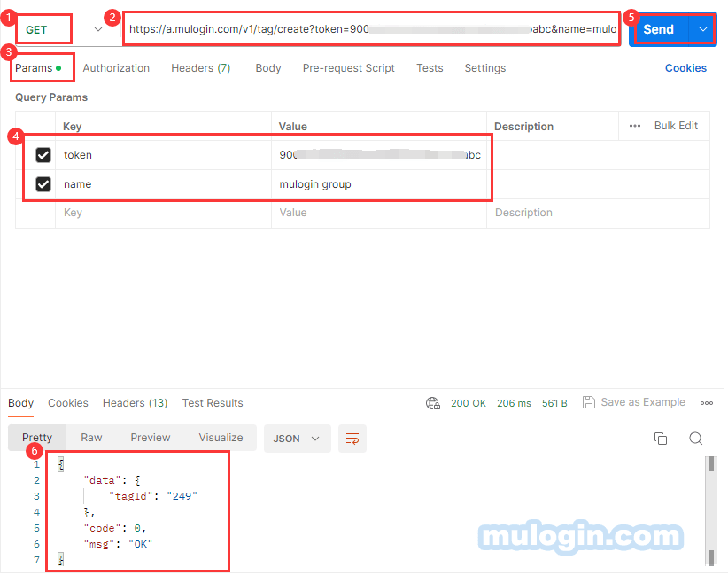Click the empty Description placeholder field
Screen dimensions: 728x575
pyautogui.click(x=598, y=213)
